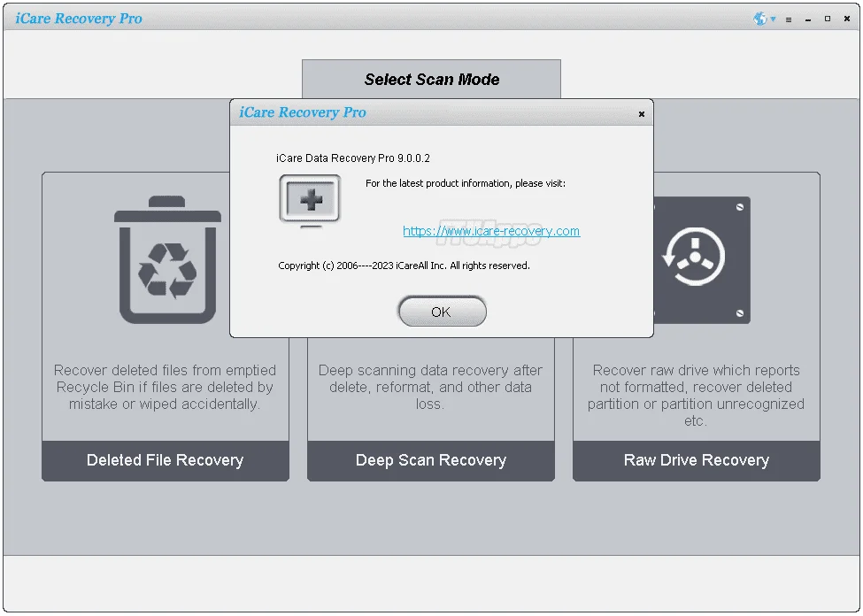Click the 'Recover raw drive which reports' description
The width and height of the screenshot is (863, 616).
[696, 396]
